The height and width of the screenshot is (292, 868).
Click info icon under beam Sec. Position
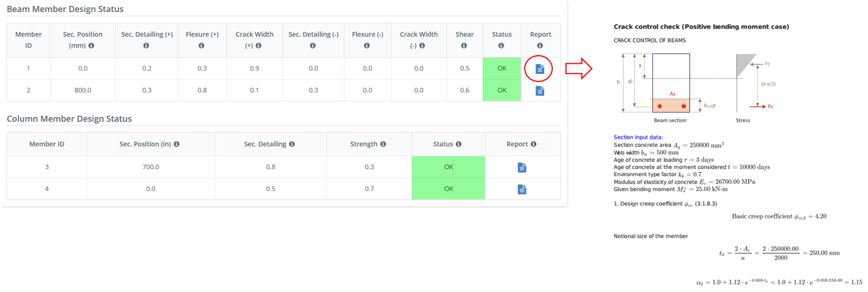[x=91, y=45]
